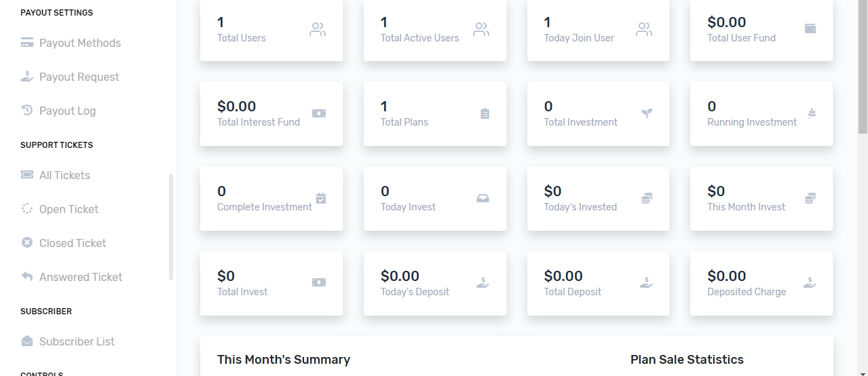Click the clipboard icon on Total Plans
The width and height of the screenshot is (868, 376).
485,113
